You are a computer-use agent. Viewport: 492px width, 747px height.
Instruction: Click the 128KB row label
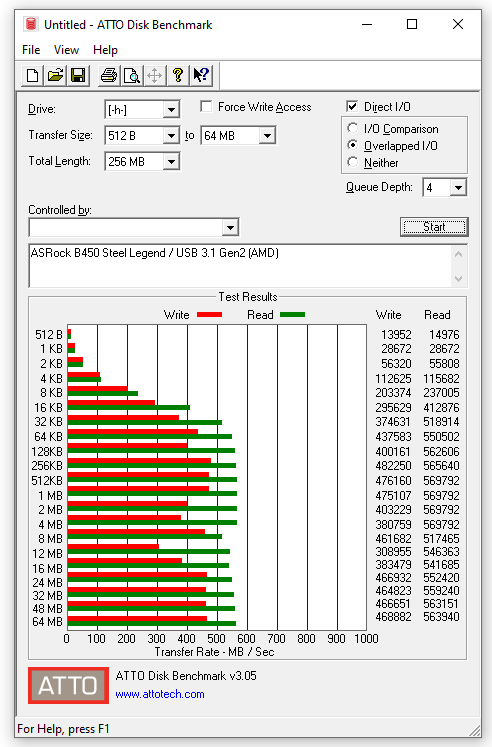coord(47,452)
